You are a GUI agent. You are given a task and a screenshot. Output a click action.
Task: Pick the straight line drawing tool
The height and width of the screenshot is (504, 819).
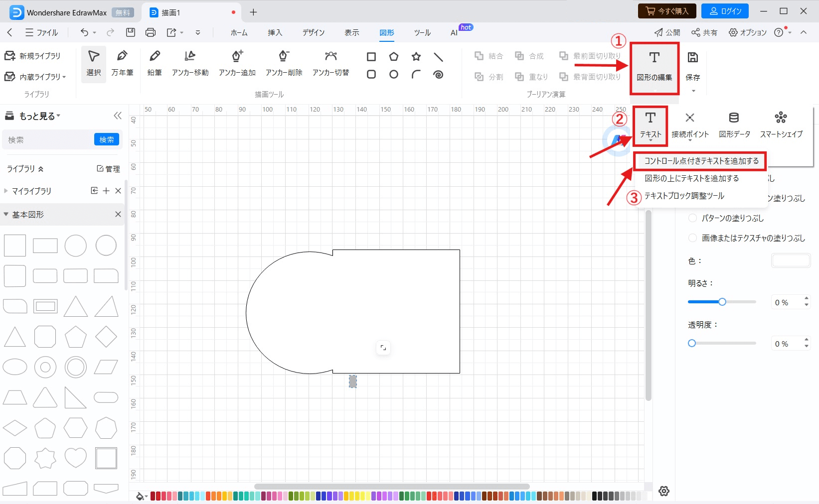(x=438, y=57)
